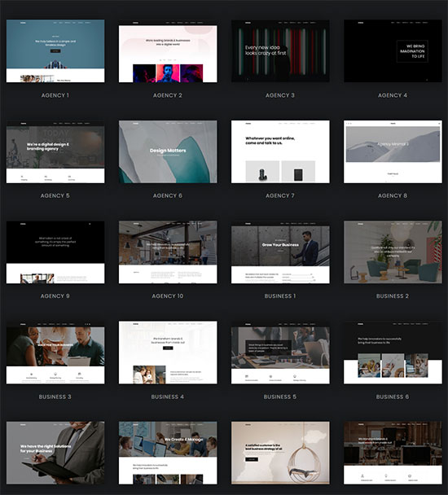Click the Business 4 label
The image size is (448, 495).
[168, 396]
